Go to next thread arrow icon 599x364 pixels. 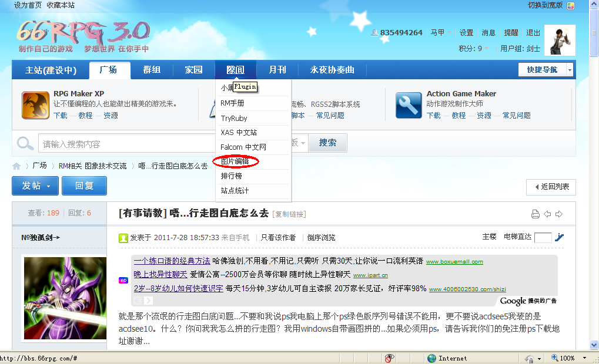(559, 214)
